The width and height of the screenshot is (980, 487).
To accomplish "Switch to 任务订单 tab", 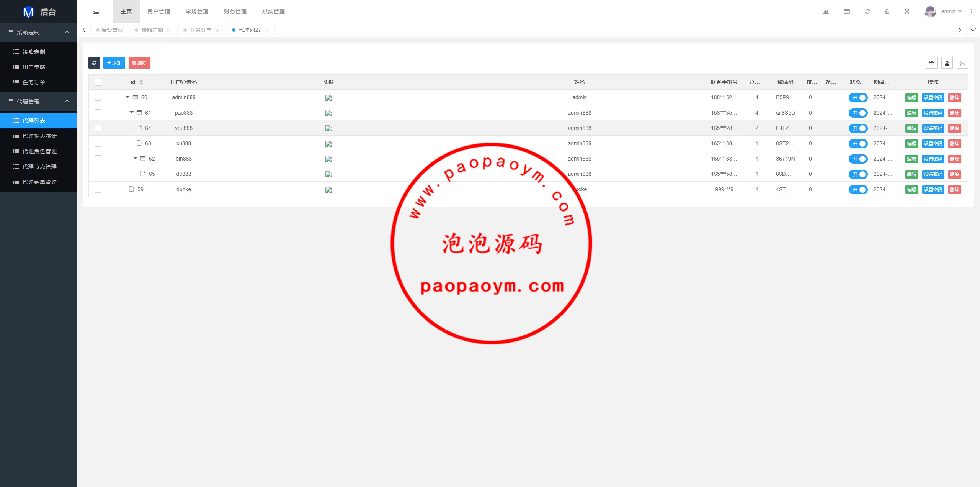I will click(201, 30).
